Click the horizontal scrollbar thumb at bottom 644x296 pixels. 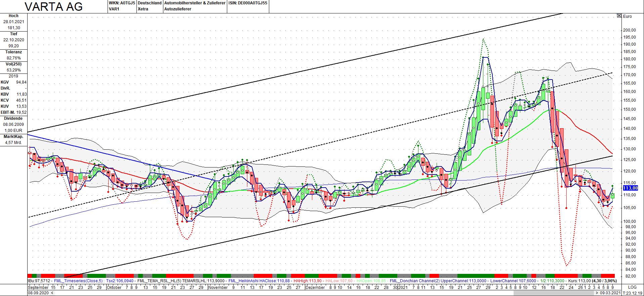coord(553,293)
